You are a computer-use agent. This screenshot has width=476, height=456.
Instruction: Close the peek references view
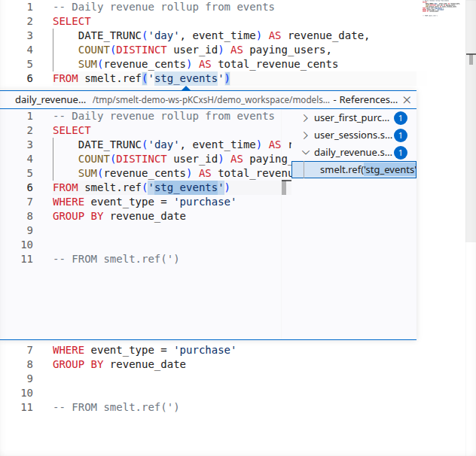(x=407, y=100)
